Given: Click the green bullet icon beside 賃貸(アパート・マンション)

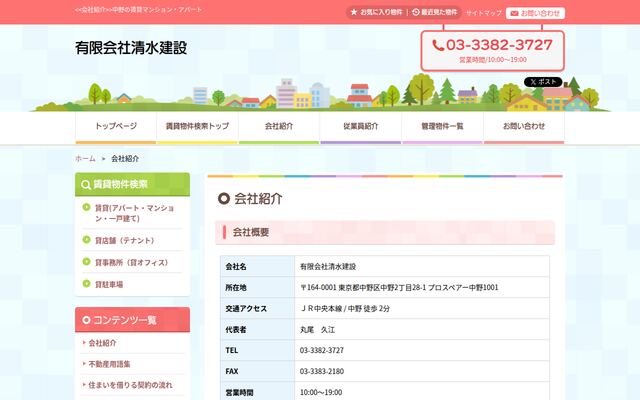Looking at the screenshot, I should click(86, 207).
